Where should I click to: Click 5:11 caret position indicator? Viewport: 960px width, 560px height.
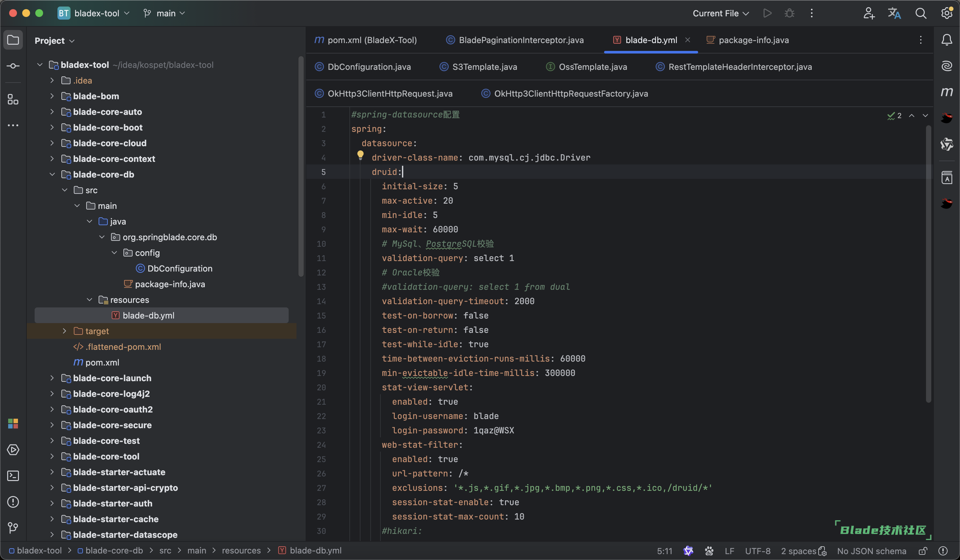click(x=664, y=551)
